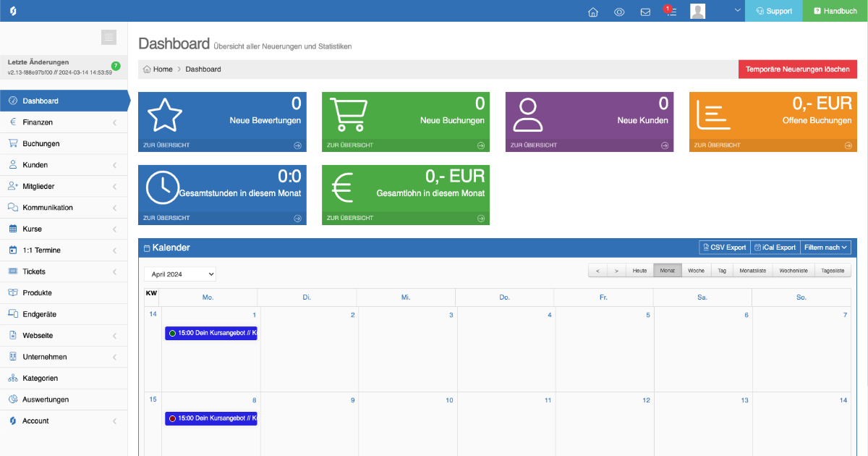Click the user avatar picture
868x456 pixels.
(697, 11)
